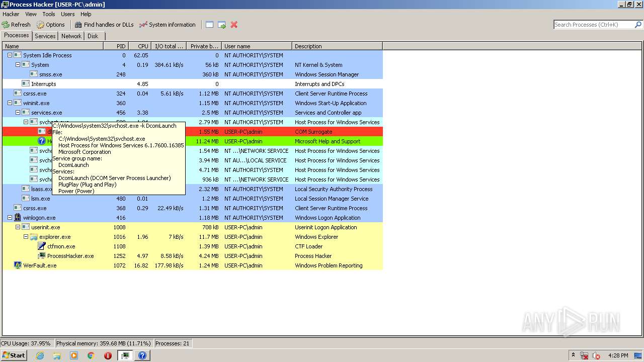
Task: Launch Chrome from the taskbar
Action: click(x=91, y=355)
